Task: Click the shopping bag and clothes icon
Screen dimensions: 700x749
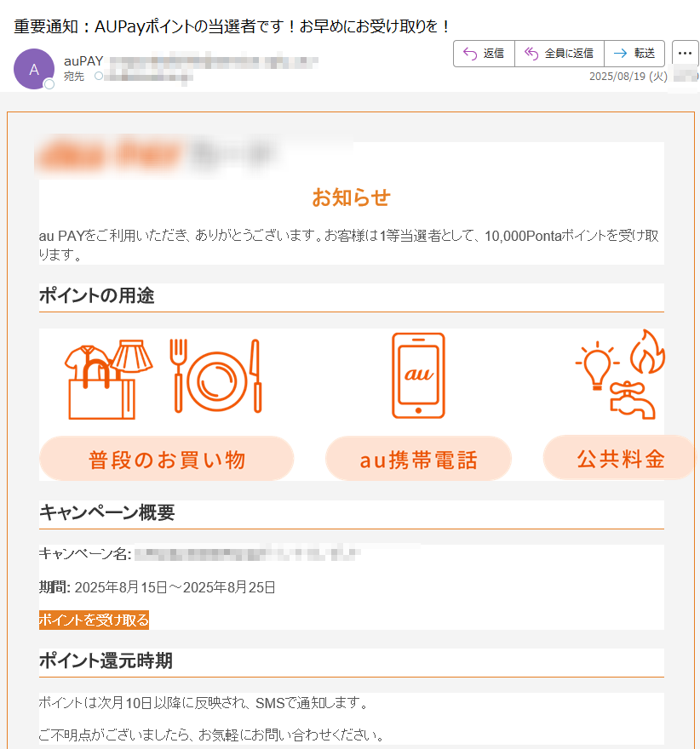Action: 109,380
